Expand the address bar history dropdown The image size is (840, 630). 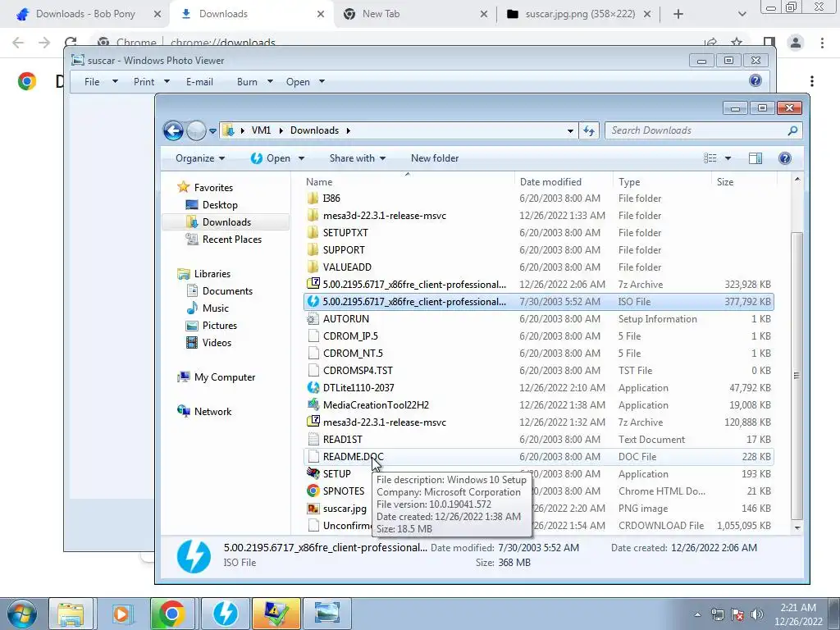(570, 130)
